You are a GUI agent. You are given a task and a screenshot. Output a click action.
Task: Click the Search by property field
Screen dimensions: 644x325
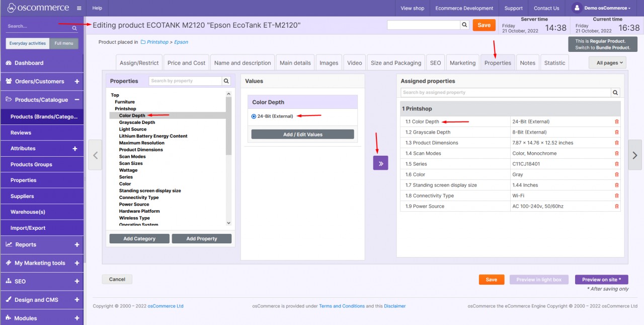tap(186, 81)
